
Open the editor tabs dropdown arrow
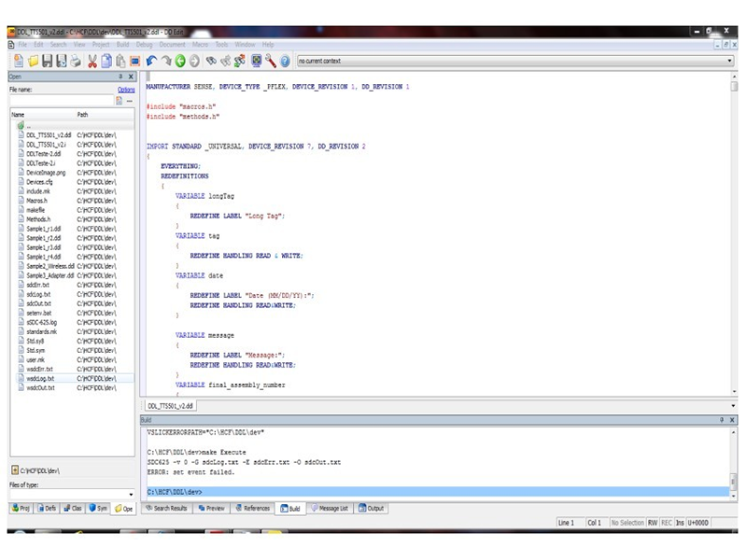pos(733,406)
